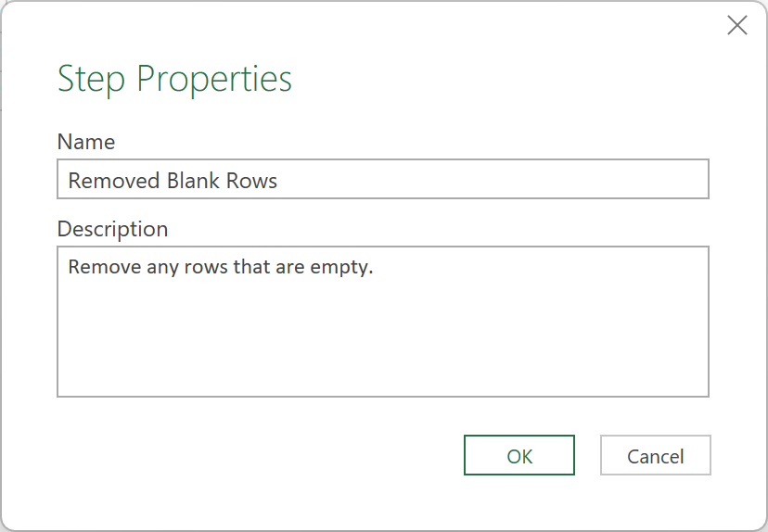Click the Step Properties dialog title

pyautogui.click(x=175, y=79)
